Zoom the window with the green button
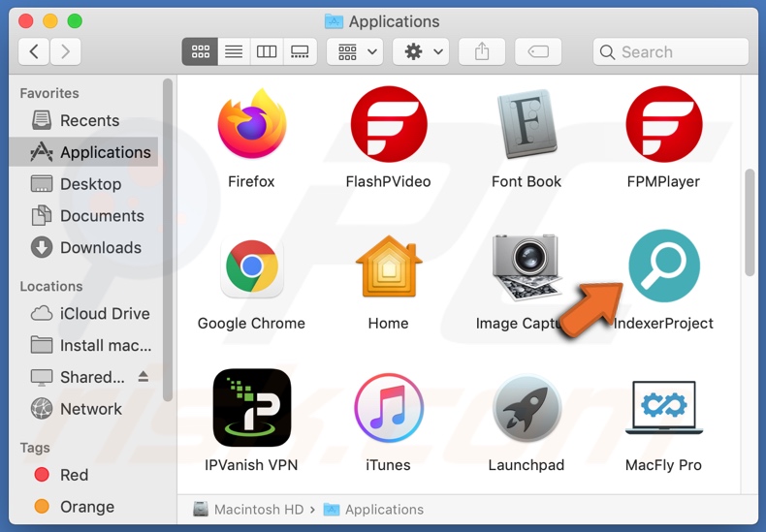766x532 pixels. click(75, 21)
